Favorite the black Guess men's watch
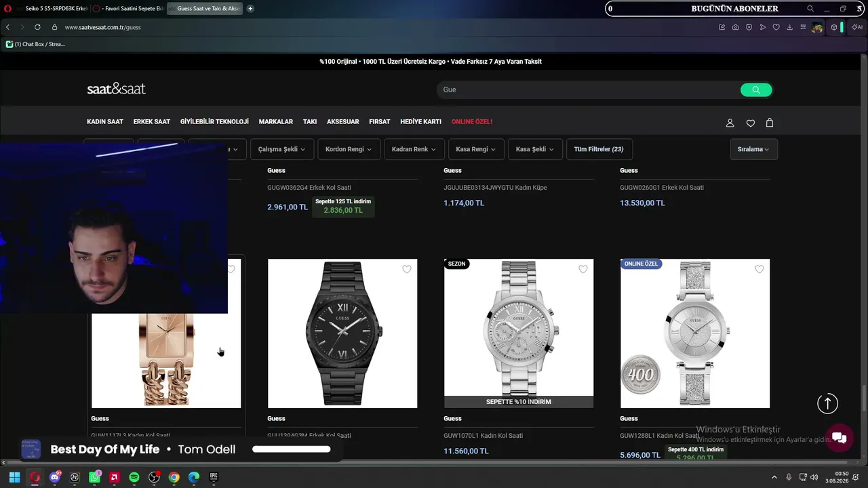The width and height of the screenshot is (868, 488). click(407, 269)
